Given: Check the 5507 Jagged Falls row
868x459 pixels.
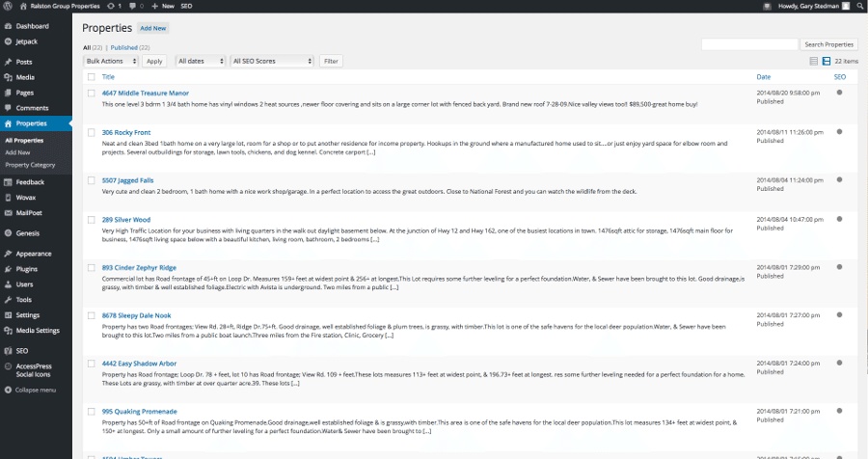Looking at the screenshot, I should tap(92, 180).
